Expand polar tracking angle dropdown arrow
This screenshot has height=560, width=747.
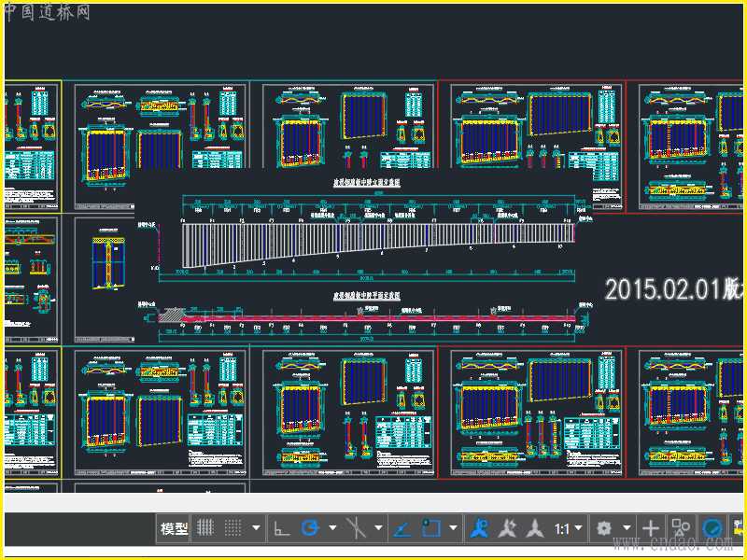point(332,528)
